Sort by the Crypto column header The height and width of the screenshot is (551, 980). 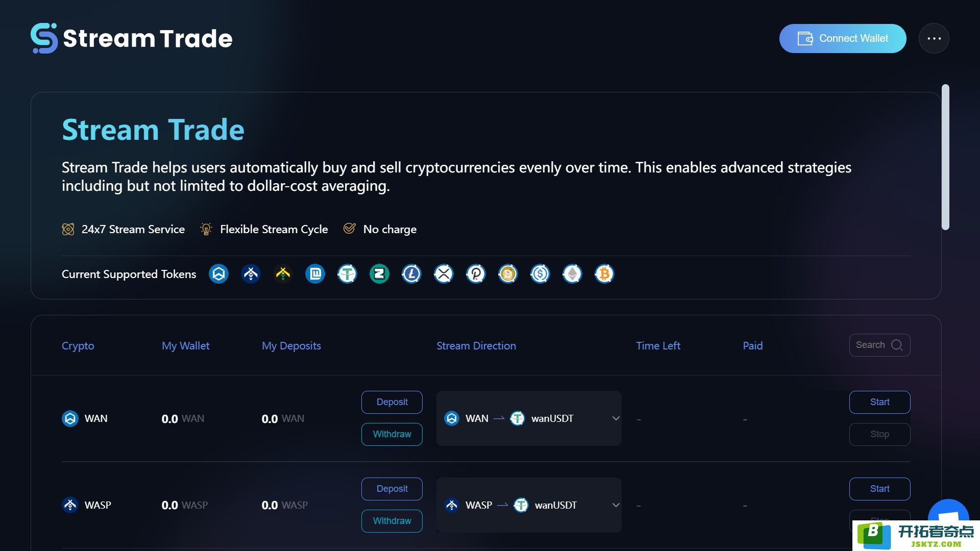click(x=78, y=345)
